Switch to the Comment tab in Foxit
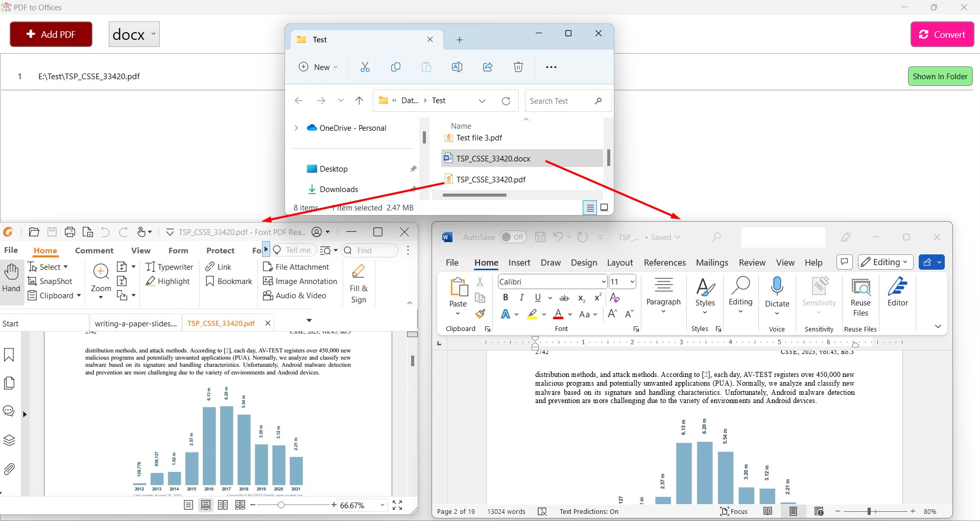 pos(94,250)
